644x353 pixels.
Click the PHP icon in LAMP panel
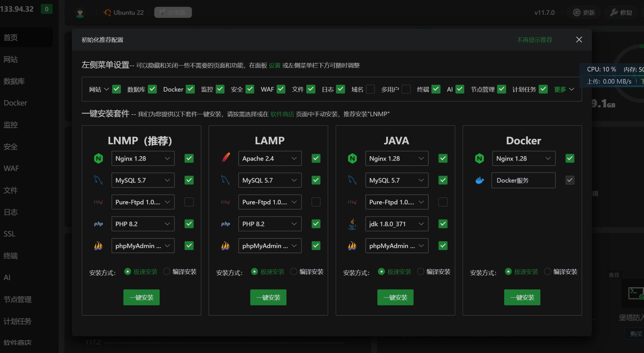click(225, 224)
